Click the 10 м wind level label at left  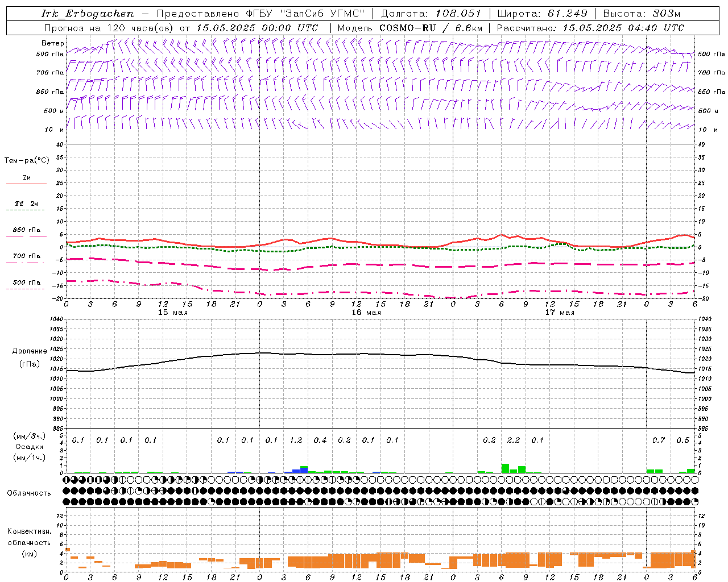tap(54, 130)
